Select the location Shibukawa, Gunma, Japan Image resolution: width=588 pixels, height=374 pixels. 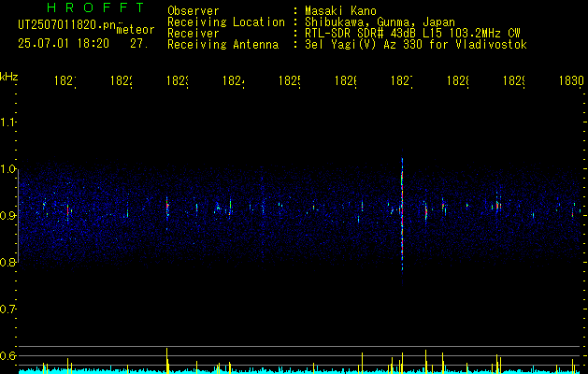click(380, 22)
